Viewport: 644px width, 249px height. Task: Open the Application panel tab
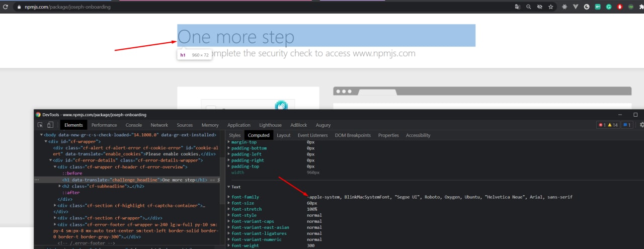pyautogui.click(x=239, y=125)
